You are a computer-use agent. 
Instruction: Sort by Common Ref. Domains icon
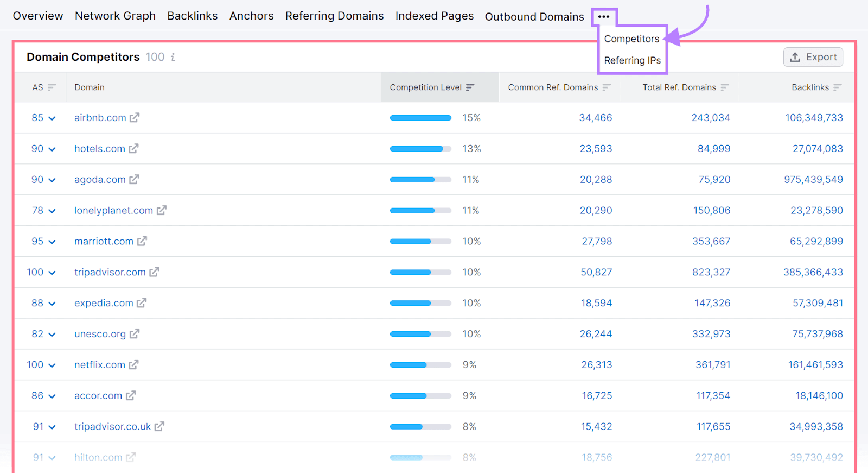click(x=607, y=87)
